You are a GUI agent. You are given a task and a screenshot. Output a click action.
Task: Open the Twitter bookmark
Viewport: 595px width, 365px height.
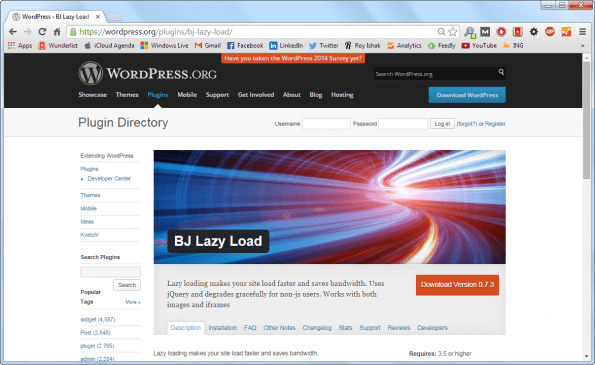click(x=324, y=46)
